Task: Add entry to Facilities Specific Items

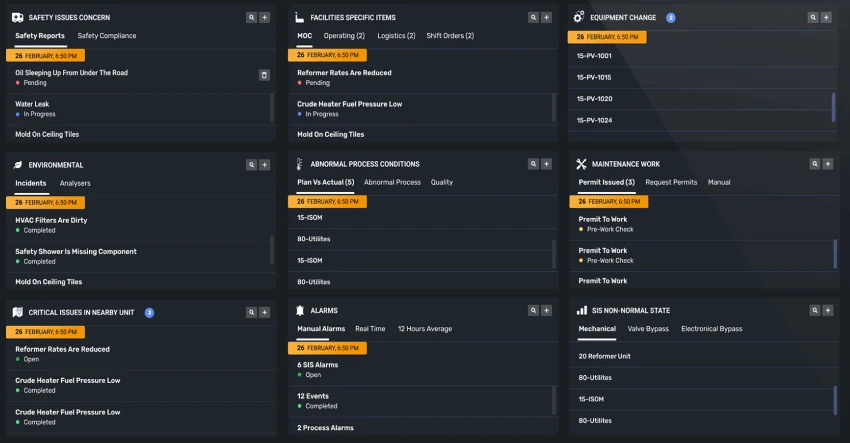Action: [x=546, y=17]
